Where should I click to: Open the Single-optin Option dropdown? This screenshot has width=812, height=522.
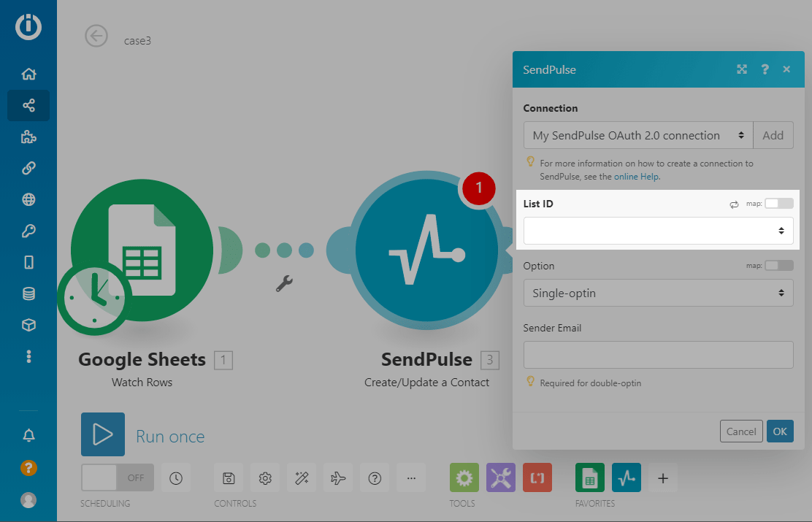point(658,293)
